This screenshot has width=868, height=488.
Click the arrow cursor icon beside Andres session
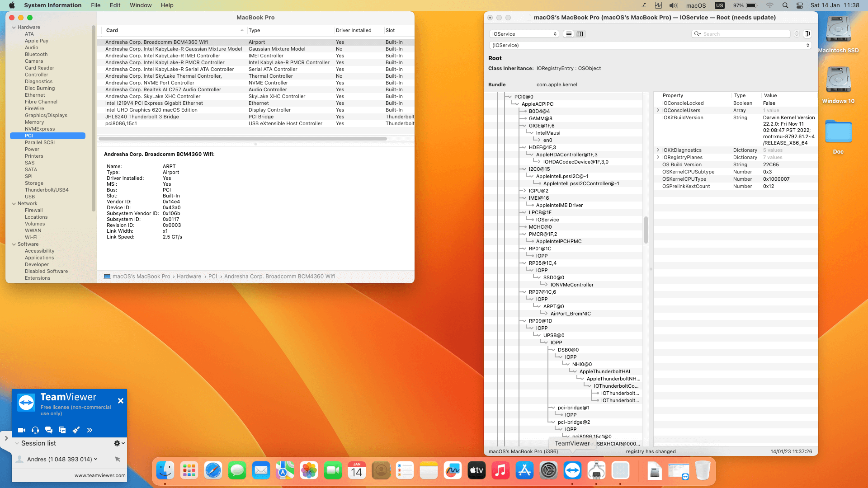118,459
